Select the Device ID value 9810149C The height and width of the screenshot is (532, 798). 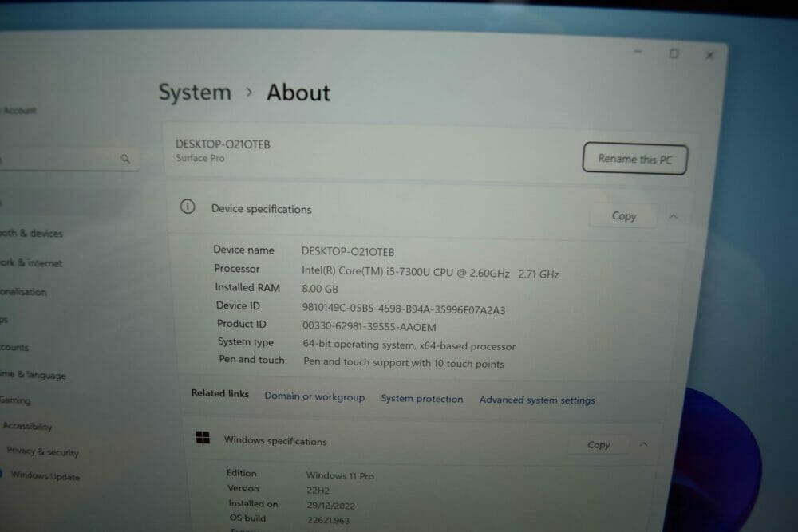click(x=404, y=309)
